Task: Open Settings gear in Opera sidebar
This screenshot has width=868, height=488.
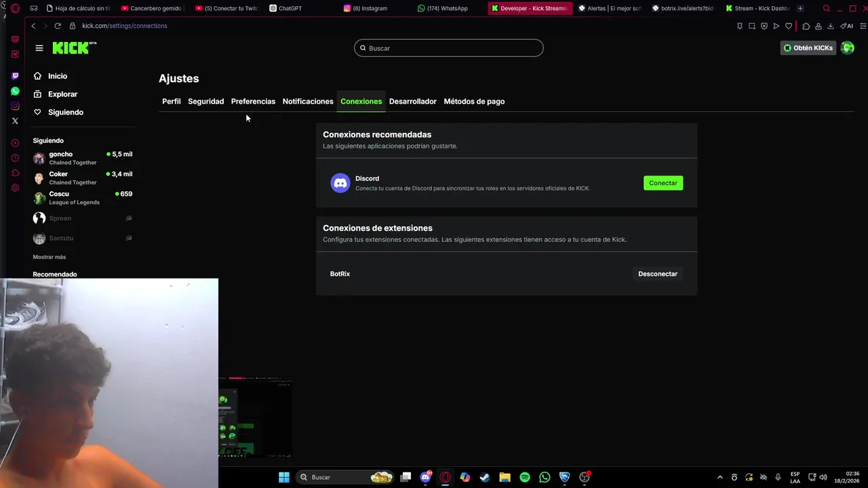Action: point(15,188)
